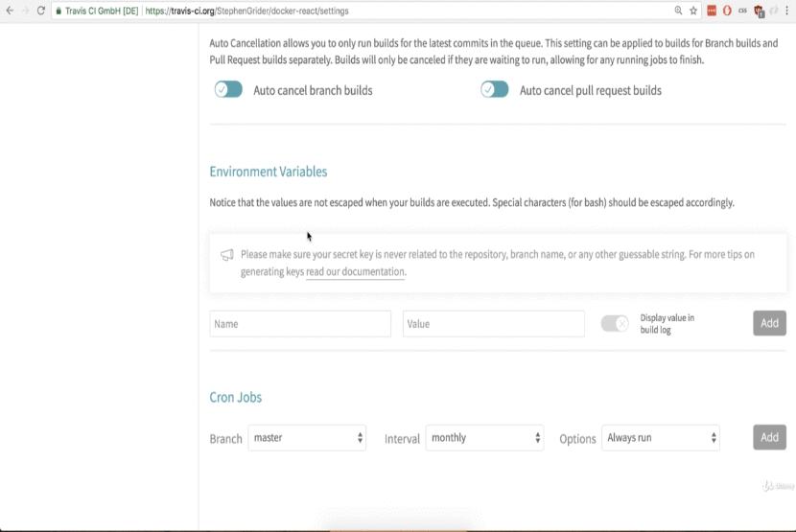
Task: Select the travis-ci.org URL in address bar
Action: point(246,11)
